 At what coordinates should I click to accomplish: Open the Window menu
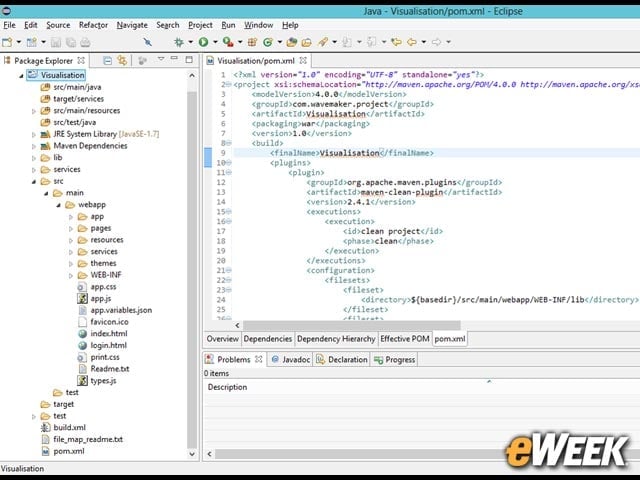coord(258,25)
